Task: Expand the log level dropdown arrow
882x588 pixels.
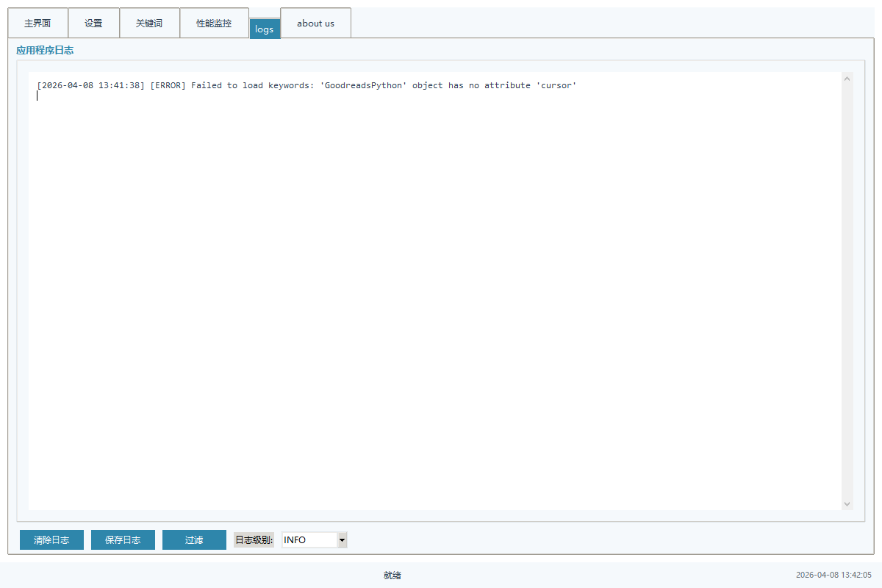Action: 342,540
